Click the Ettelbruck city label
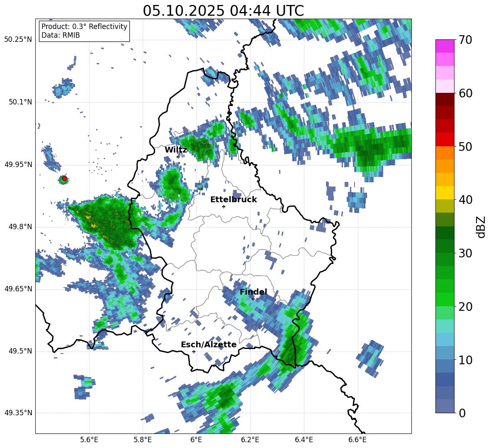 tap(233, 200)
